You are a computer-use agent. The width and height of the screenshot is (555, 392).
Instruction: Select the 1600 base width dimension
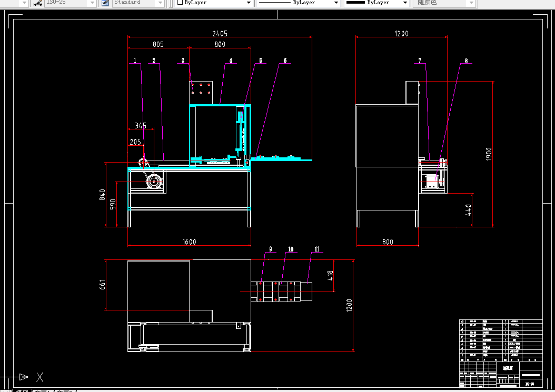(x=190, y=242)
